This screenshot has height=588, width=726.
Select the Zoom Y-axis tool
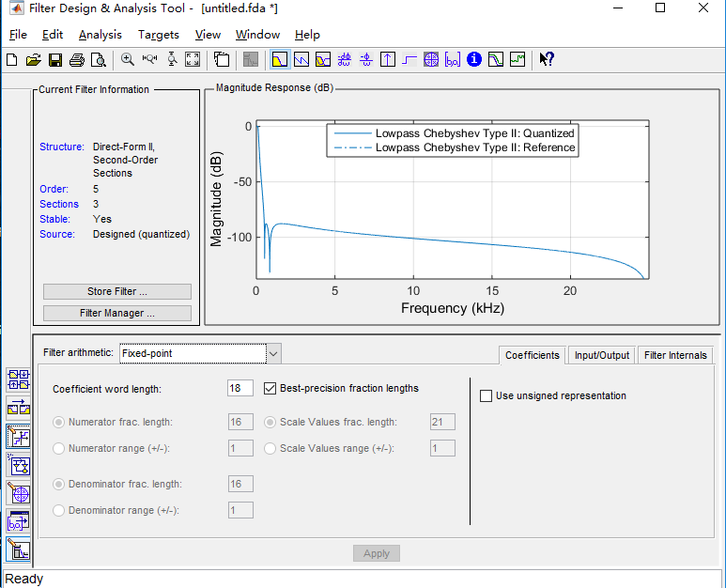tap(172, 59)
